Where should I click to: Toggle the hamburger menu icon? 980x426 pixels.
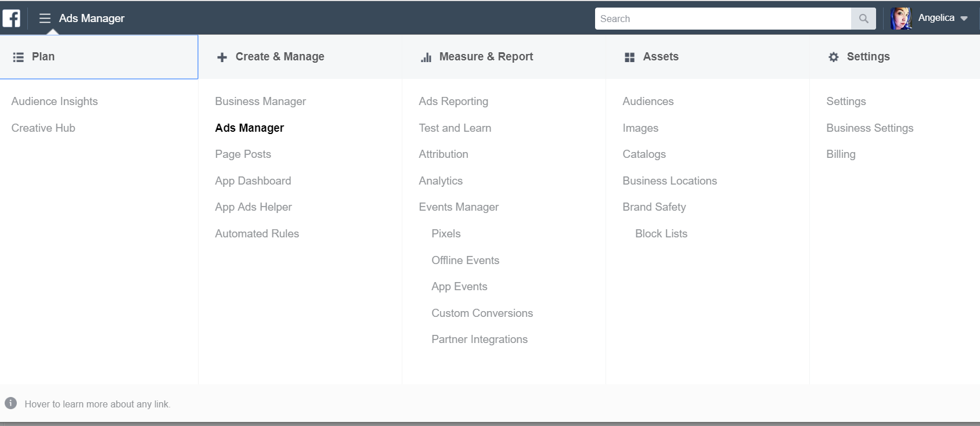[45, 19]
